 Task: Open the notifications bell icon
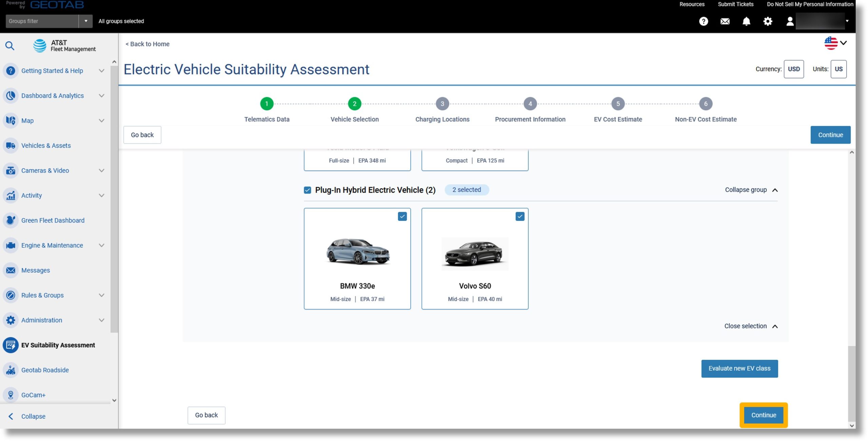point(746,21)
